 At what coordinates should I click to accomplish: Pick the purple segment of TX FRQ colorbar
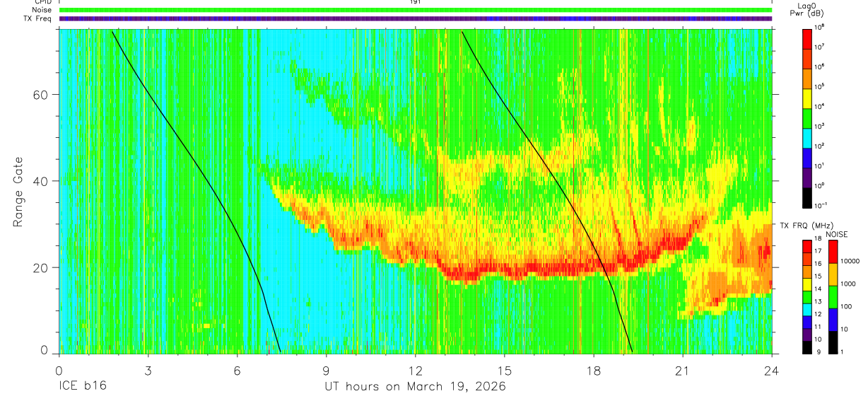point(807,336)
